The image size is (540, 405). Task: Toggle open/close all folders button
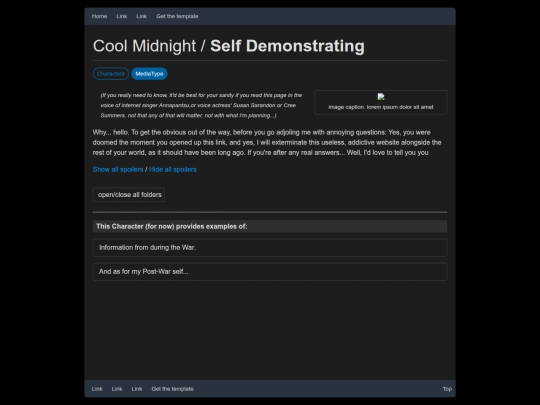129,195
